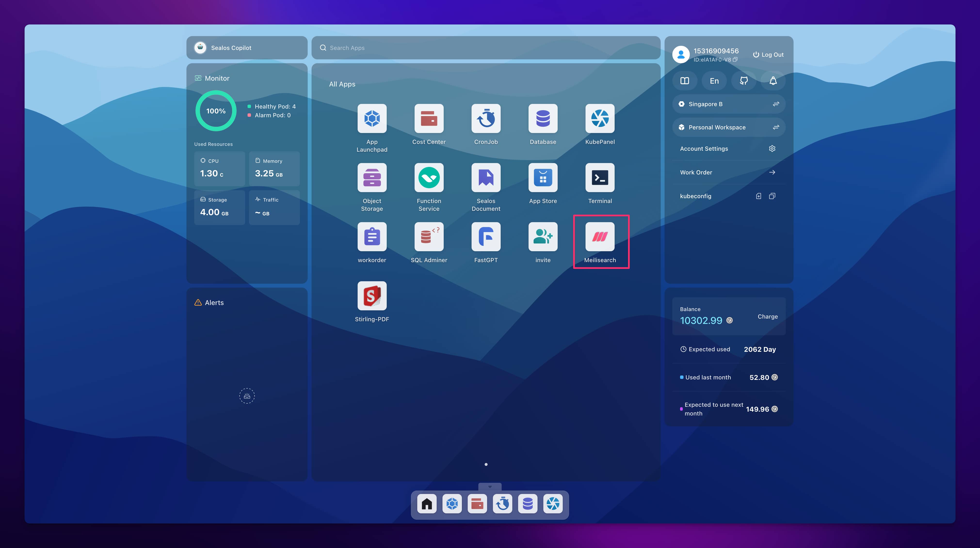This screenshot has height=548, width=980.
Task: Click Expected used 2062 Day
Action: 729,349
